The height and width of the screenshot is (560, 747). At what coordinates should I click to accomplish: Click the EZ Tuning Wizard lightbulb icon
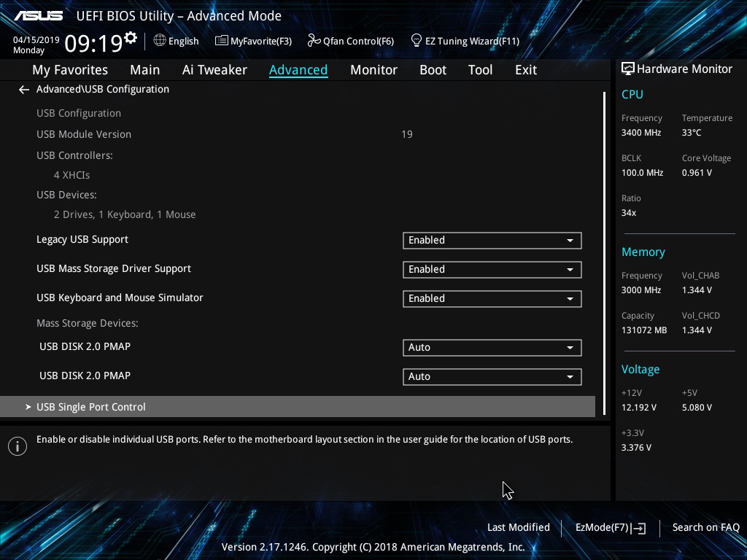coord(417,41)
